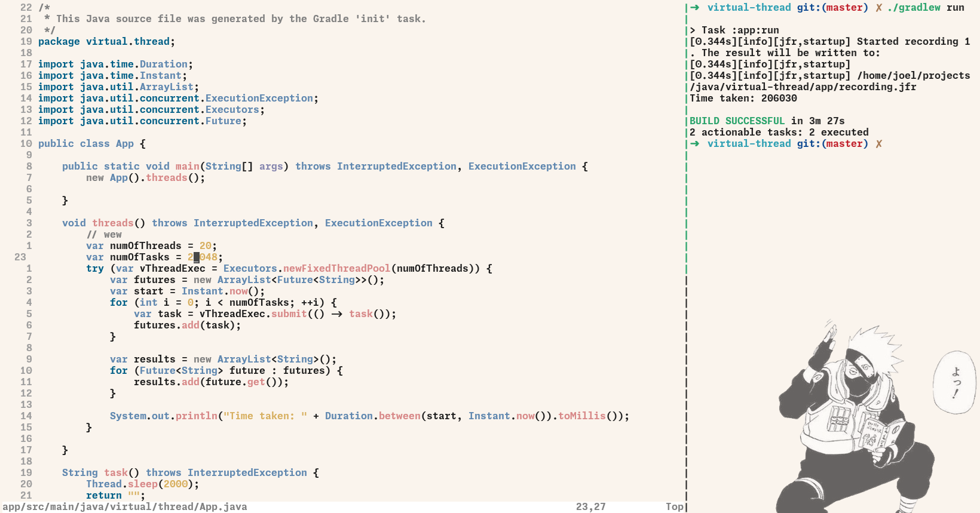Screen dimensions: 980x513
Task: Click './gradlew run' command in terminal
Action: coord(926,7)
